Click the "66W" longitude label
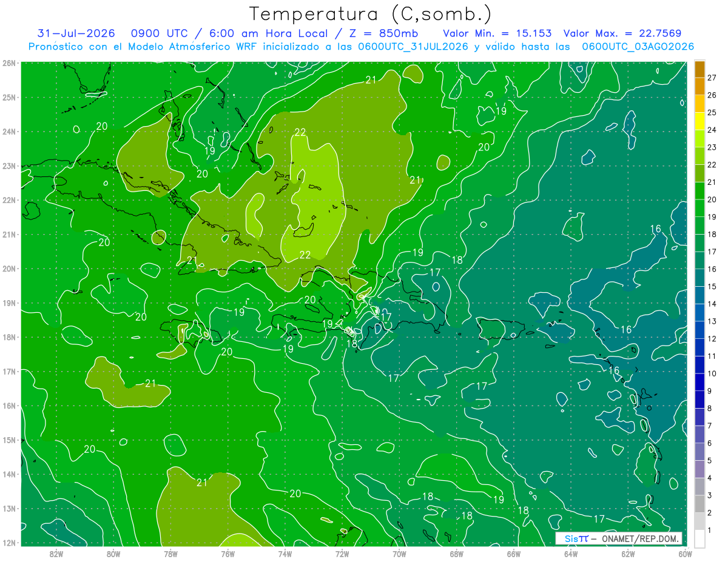Image resolution: width=728 pixels, height=562 pixels. click(513, 554)
